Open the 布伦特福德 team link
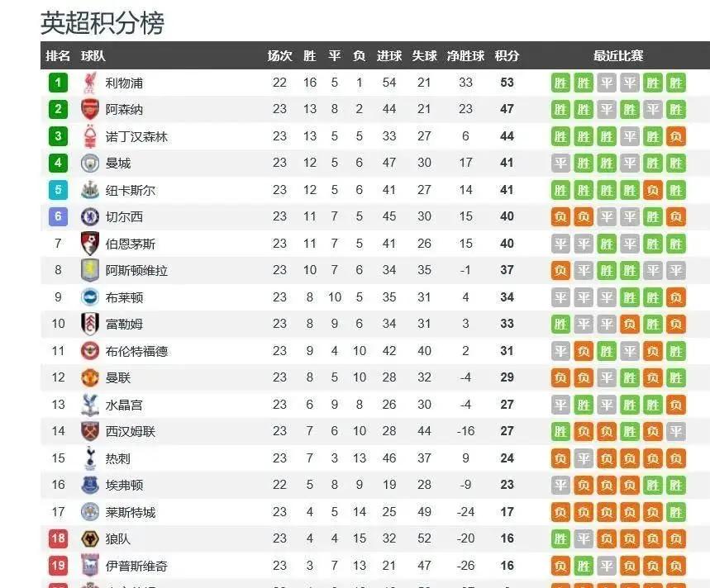The width and height of the screenshot is (710, 588). click(136, 351)
